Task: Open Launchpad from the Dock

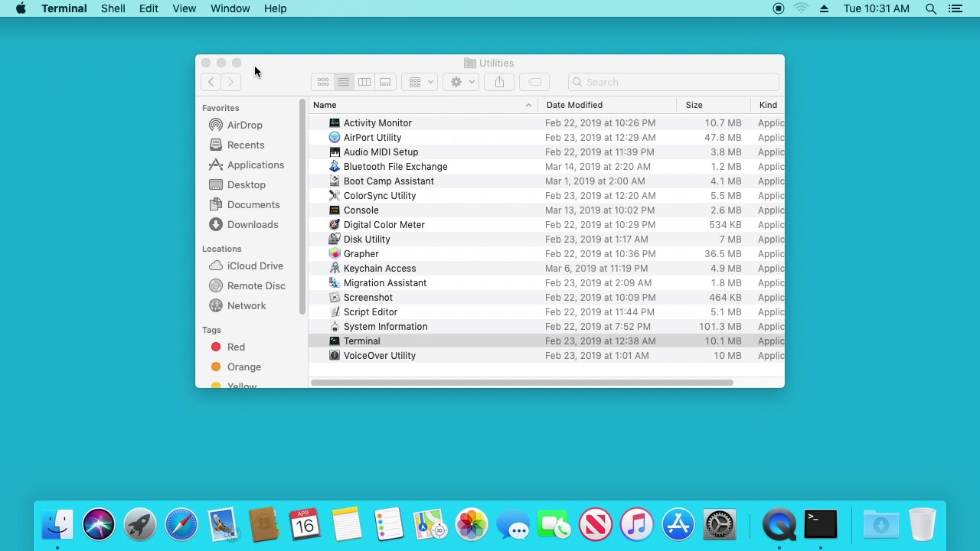Action: (140, 525)
